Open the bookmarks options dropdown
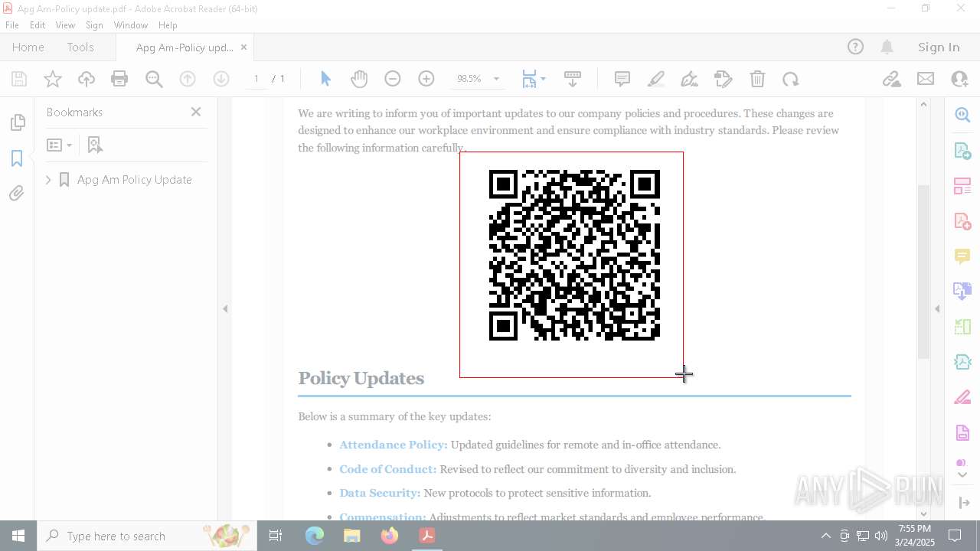Image resolution: width=980 pixels, height=551 pixels. 60,145
